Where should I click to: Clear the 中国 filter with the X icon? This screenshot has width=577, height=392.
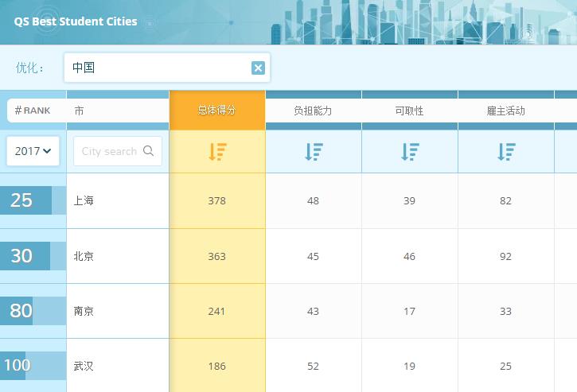point(258,68)
